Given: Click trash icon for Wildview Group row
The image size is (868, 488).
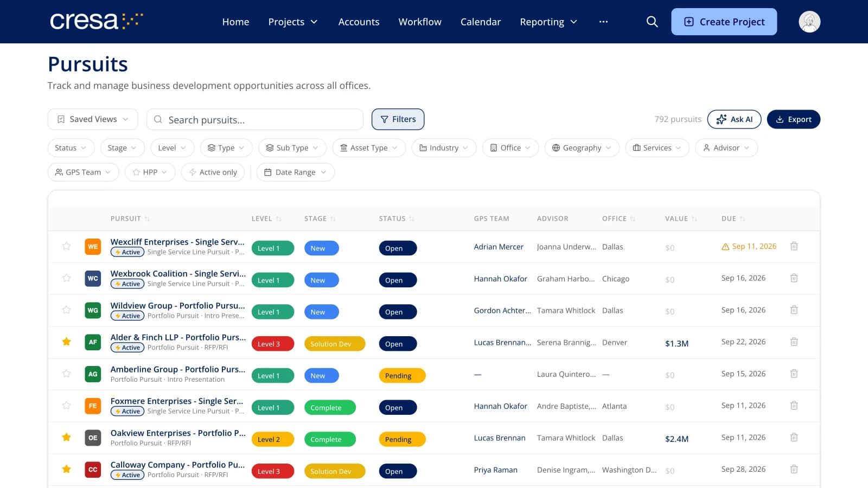Looking at the screenshot, I should tap(794, 310).
